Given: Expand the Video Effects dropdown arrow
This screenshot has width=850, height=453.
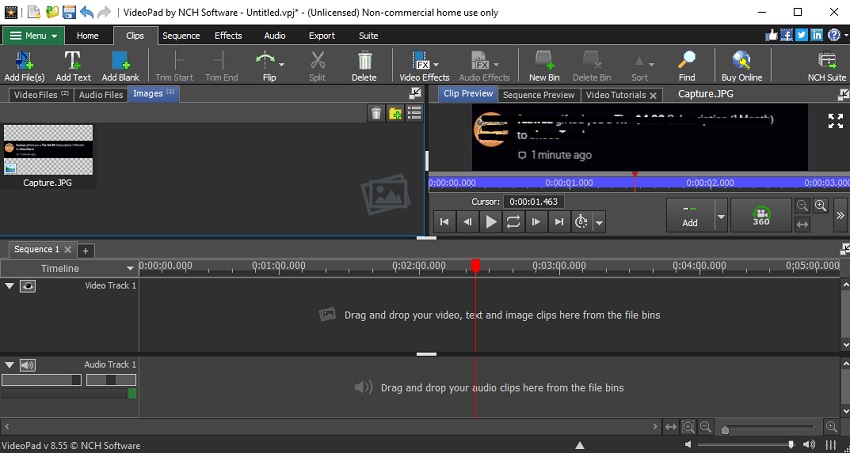Looking at the screenshot, I should [x=436, y=64].
